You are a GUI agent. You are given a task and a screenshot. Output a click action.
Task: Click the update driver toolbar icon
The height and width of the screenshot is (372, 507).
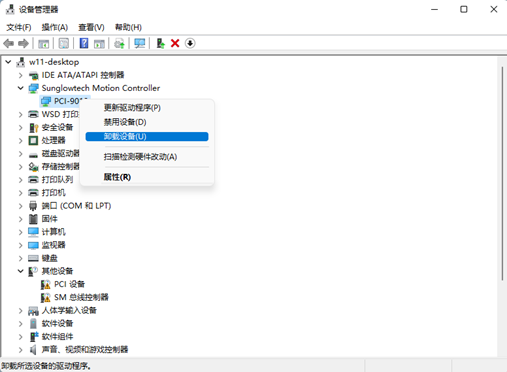point(119,43)
